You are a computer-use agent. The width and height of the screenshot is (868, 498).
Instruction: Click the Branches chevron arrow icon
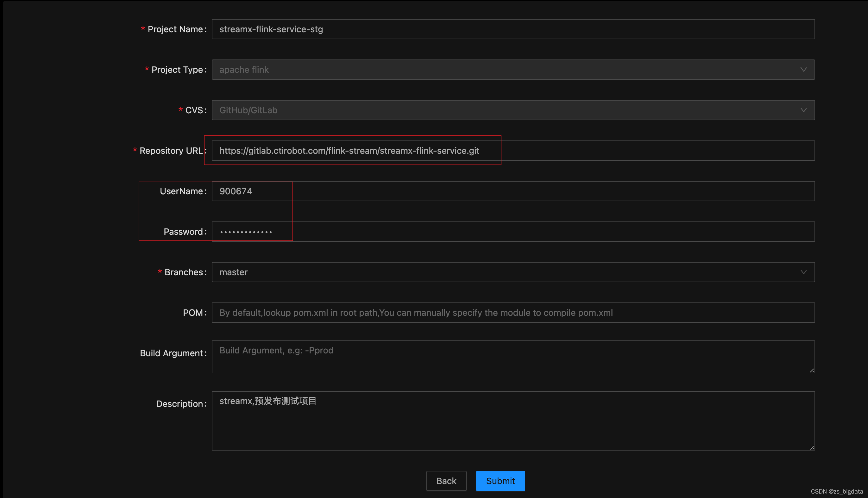(803, 272)
